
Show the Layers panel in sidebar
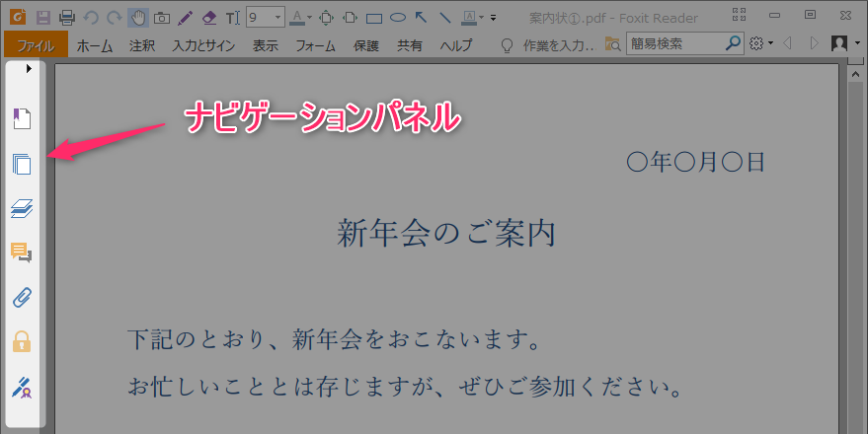coord(22,208)
